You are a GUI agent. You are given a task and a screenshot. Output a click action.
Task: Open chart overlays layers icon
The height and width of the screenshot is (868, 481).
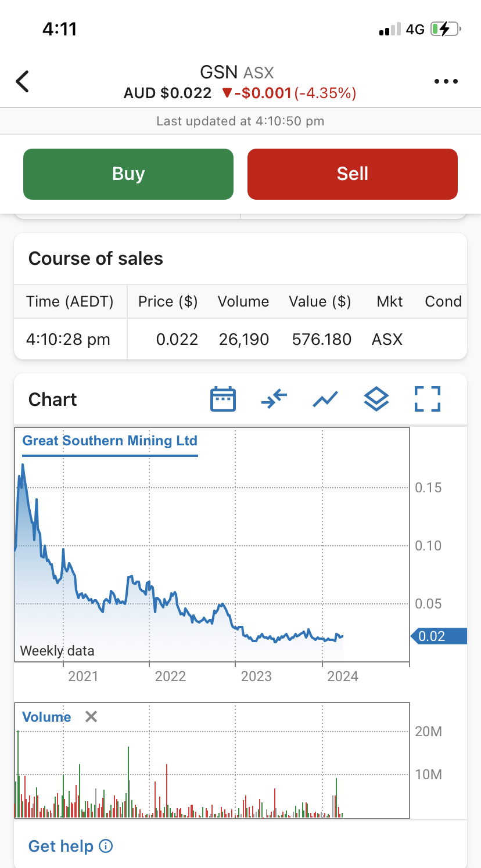pos(376,399)
